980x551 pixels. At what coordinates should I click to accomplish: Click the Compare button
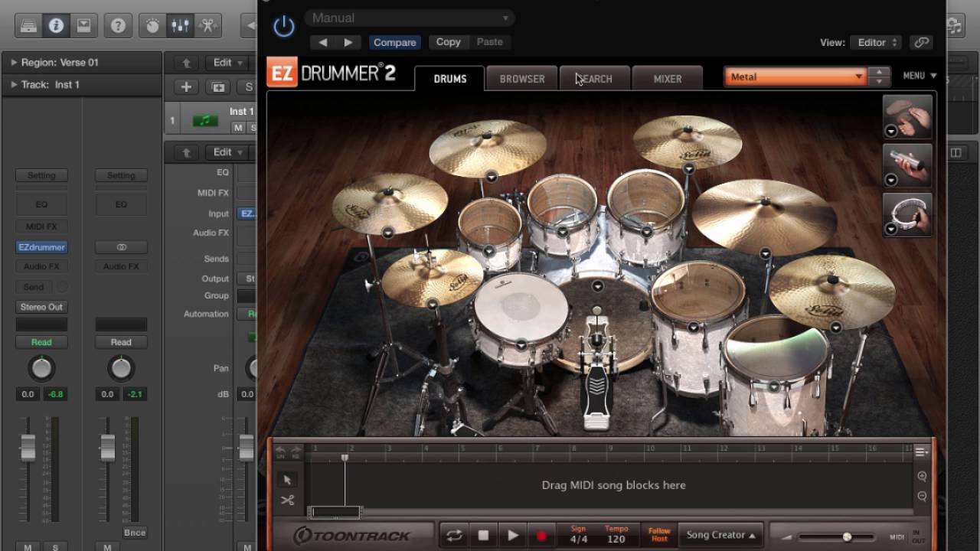[x=395, y=42]
